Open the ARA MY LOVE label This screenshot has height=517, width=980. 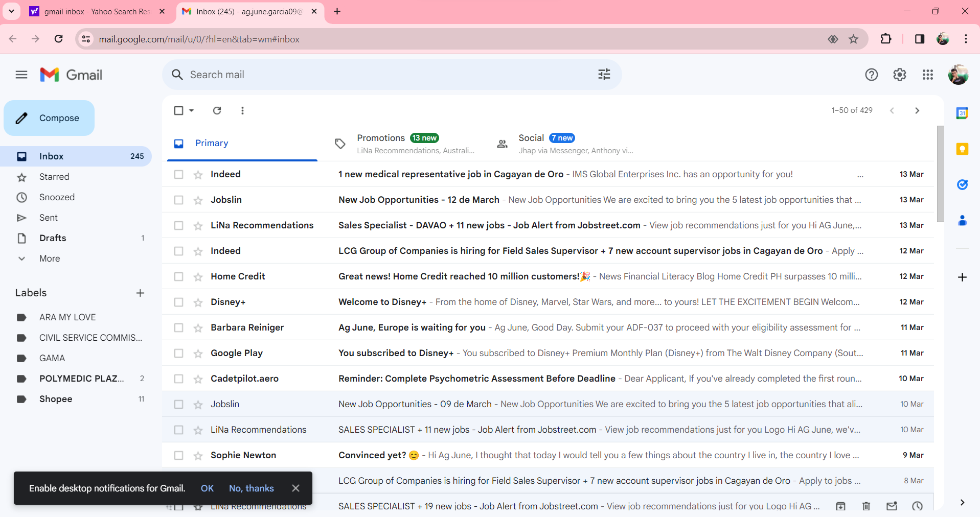pos(76,317)
